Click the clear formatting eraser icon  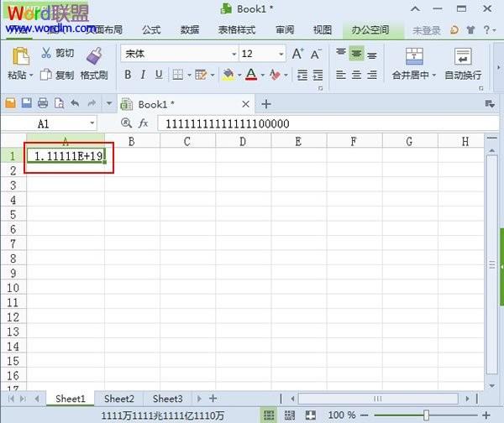tap(275, 75)
